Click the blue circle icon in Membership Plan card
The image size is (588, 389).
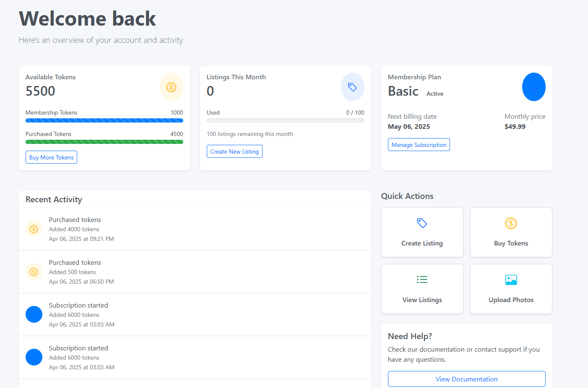tap(533, 87)
